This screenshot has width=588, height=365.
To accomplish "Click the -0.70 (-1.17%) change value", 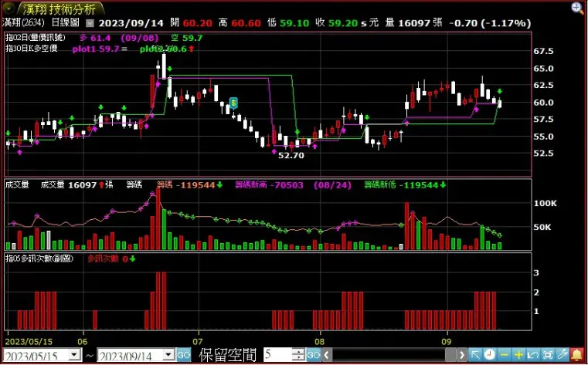I will click(490, 23).
